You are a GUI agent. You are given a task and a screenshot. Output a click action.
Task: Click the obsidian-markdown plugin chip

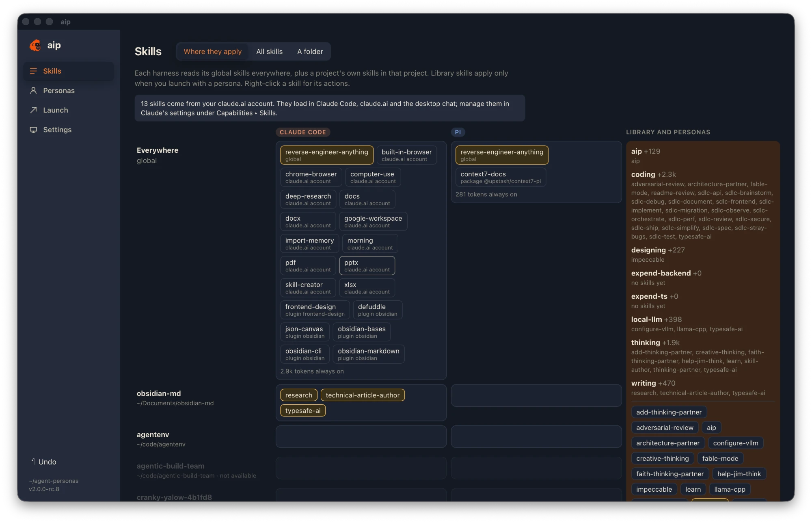click(x=368, y=354)
